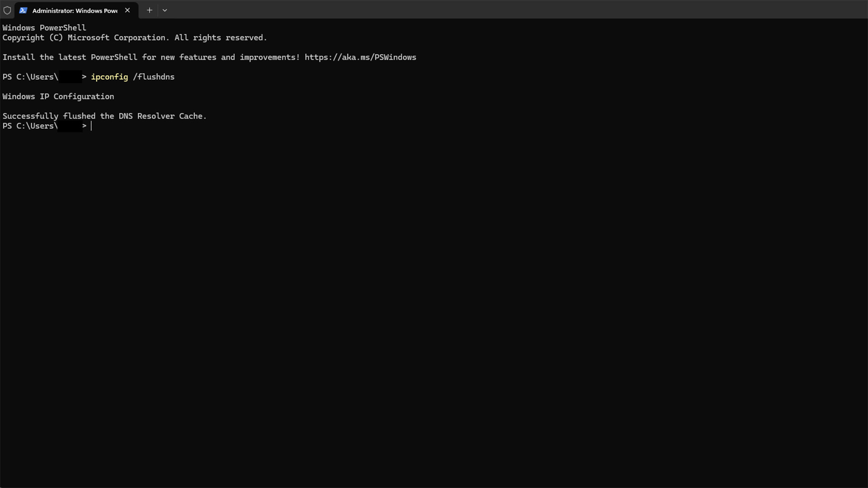Screen dimensions: 868x488
Task: Click the > symbol on the last prompt
Action: coord(84,126)
